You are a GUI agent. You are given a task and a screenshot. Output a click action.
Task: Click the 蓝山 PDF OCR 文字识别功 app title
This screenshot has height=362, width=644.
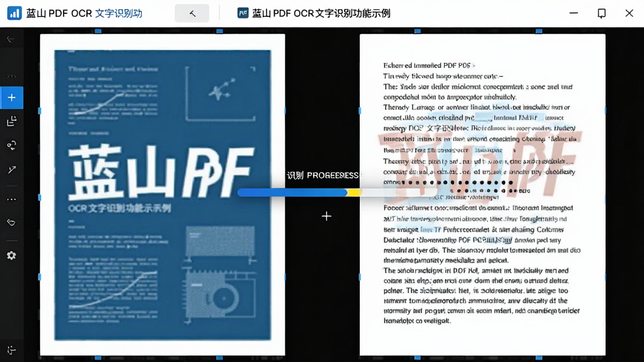tap(84, 13)
